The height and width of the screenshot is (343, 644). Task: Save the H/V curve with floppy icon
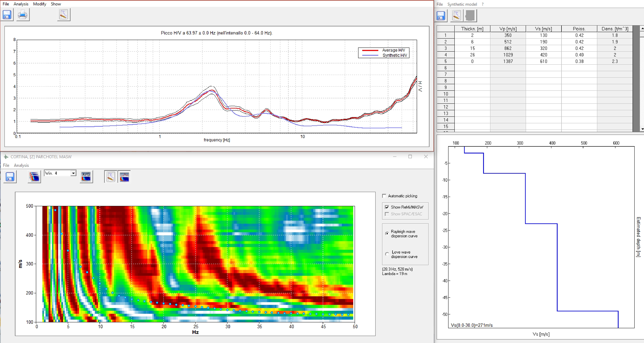coord(7,15)
